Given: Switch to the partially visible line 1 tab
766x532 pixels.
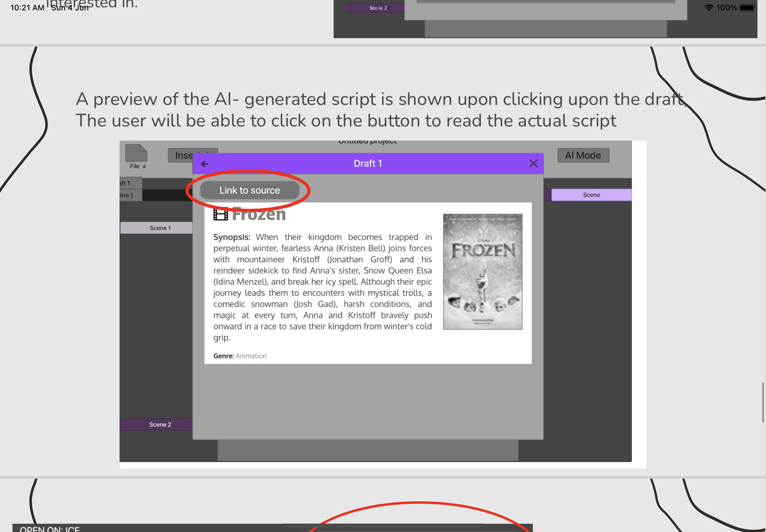Looking at the screenshot, I should tap(130, 195).
